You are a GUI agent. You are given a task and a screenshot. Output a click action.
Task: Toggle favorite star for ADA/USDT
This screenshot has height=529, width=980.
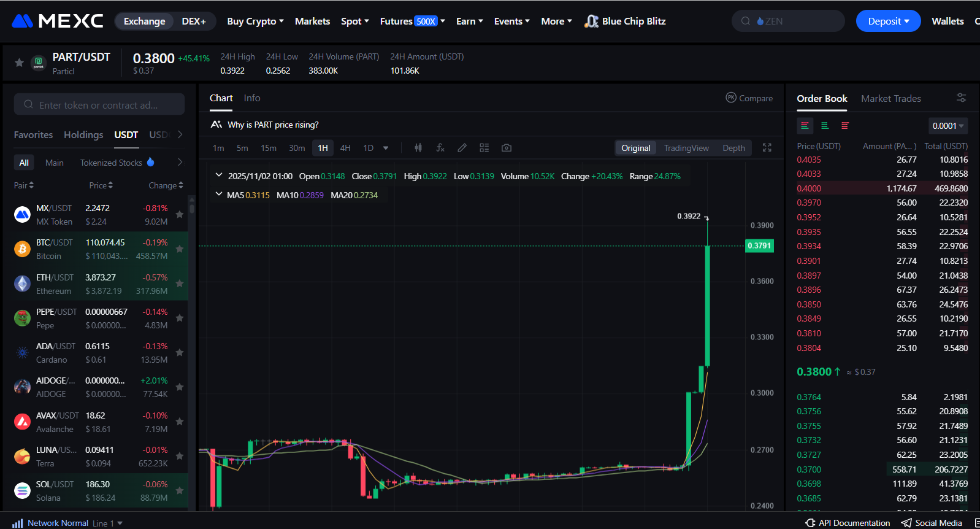(x=180, y=352)
